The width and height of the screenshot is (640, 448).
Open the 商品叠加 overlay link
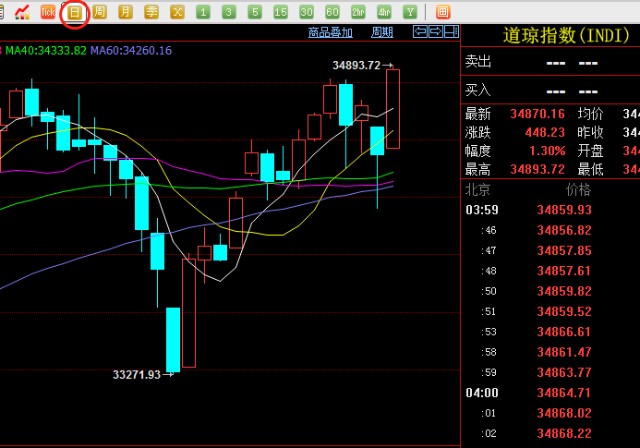(x=330, y=32)
